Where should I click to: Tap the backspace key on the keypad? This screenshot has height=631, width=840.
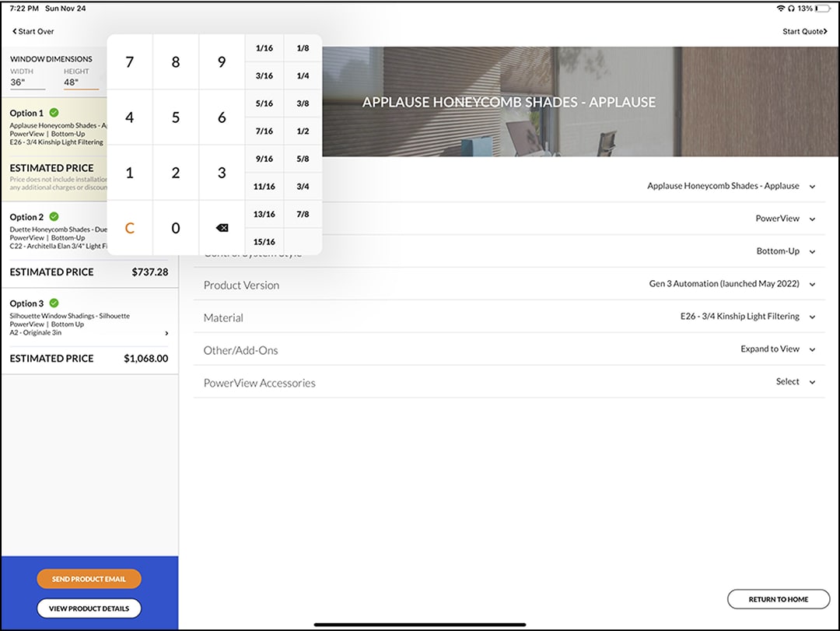pyautogui.click(x=222, y=228)
